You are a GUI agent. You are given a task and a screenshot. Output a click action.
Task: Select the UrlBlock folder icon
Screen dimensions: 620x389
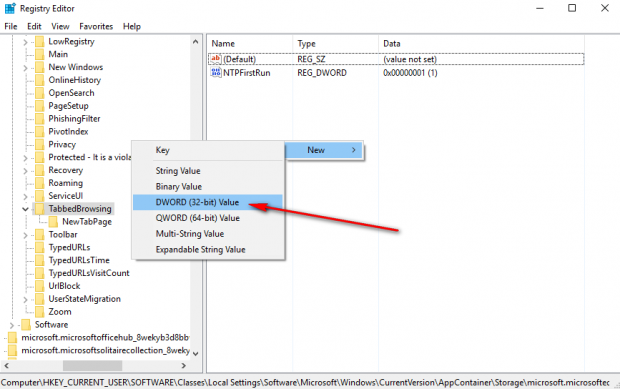tap(40, 286)
